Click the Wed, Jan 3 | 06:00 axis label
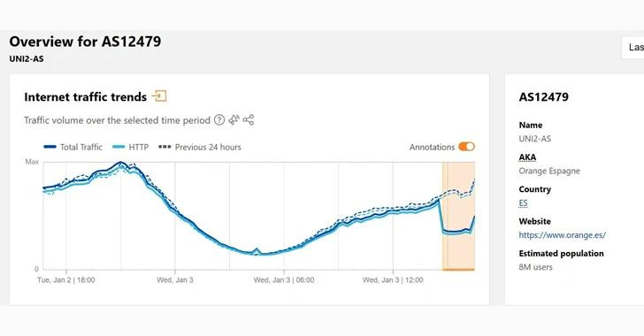 click(x=284, y=280)
